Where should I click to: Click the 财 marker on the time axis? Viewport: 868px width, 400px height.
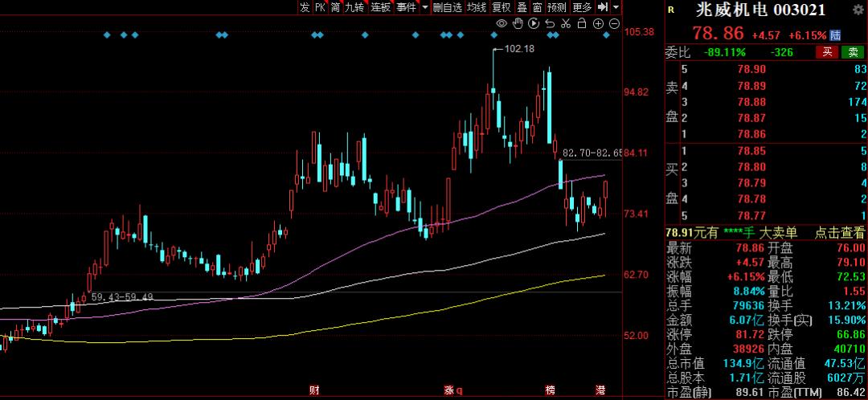pyautogui.click(x=314, y=390)
